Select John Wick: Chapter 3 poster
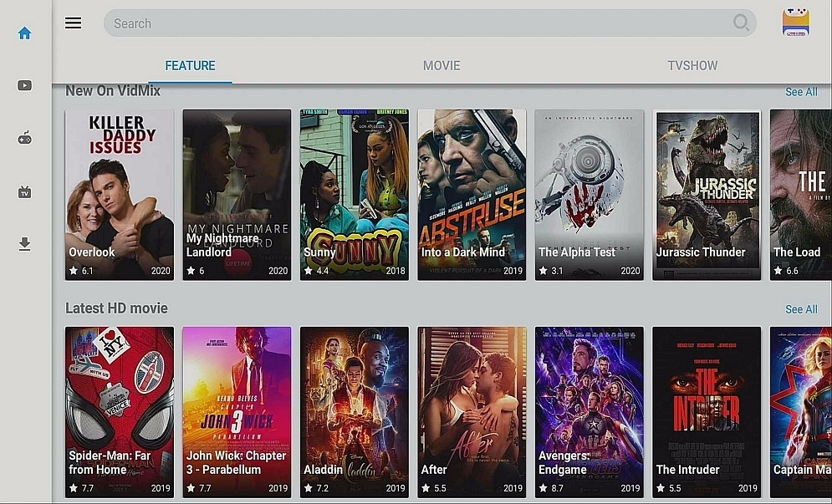832x504 pixels. 237,412
